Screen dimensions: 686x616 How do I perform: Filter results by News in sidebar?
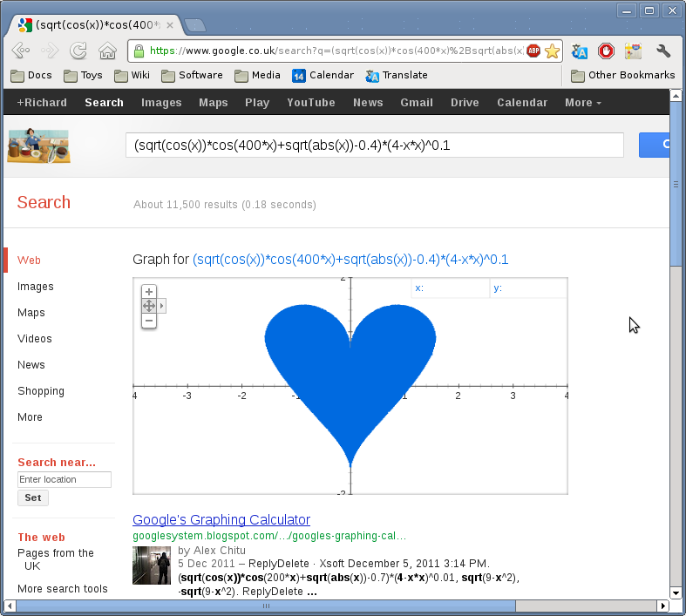(31, 365)
